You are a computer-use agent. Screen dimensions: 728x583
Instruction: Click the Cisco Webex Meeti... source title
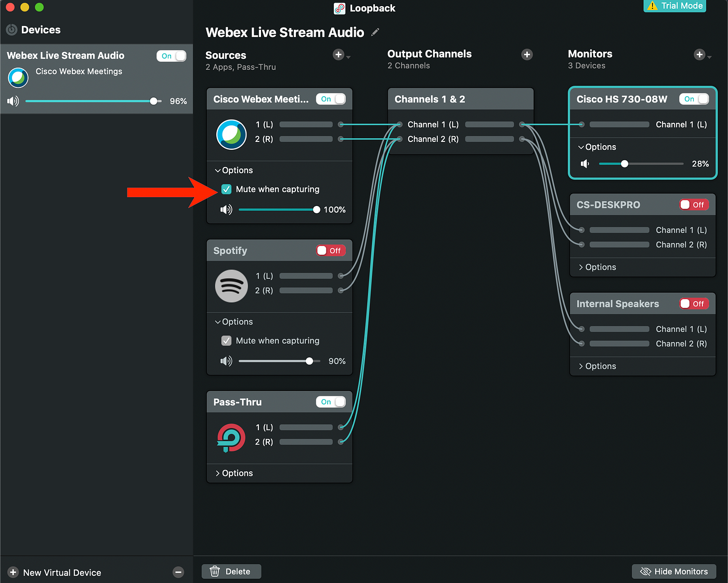(261, 99)
